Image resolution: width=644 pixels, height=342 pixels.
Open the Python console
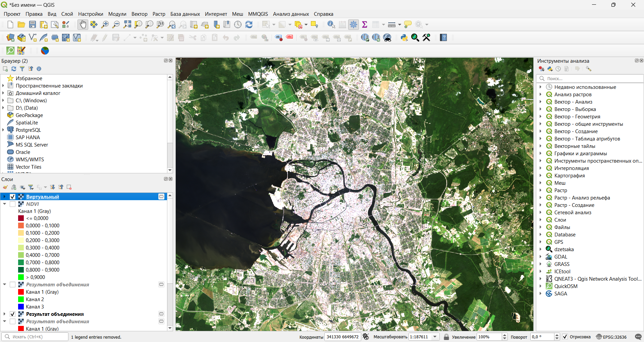coord(404,38)
